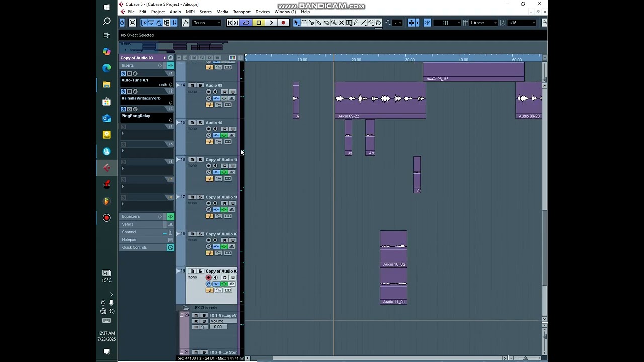
Task: Open Windows Start menu
Action: 107,7
